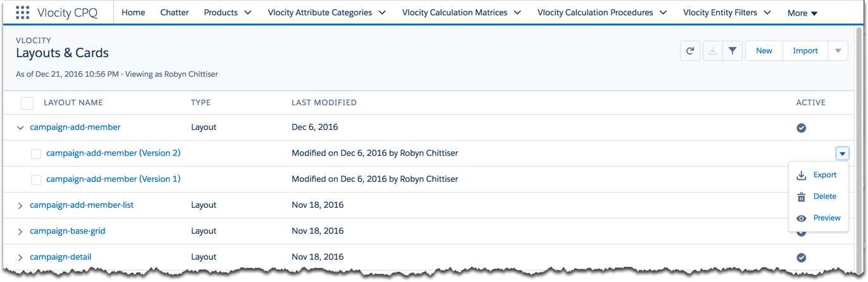Open the Chatter tab
Viewport: 868px width, 282px height.
pyautogui.click(x=175, y=13)
